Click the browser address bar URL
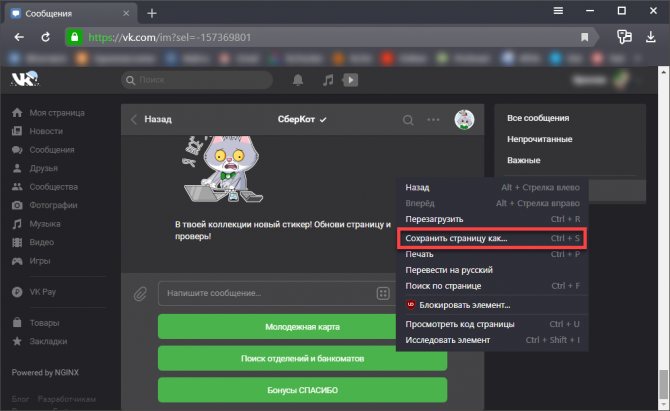Screen dimensions: 670x411 click(x=170, y=37)
